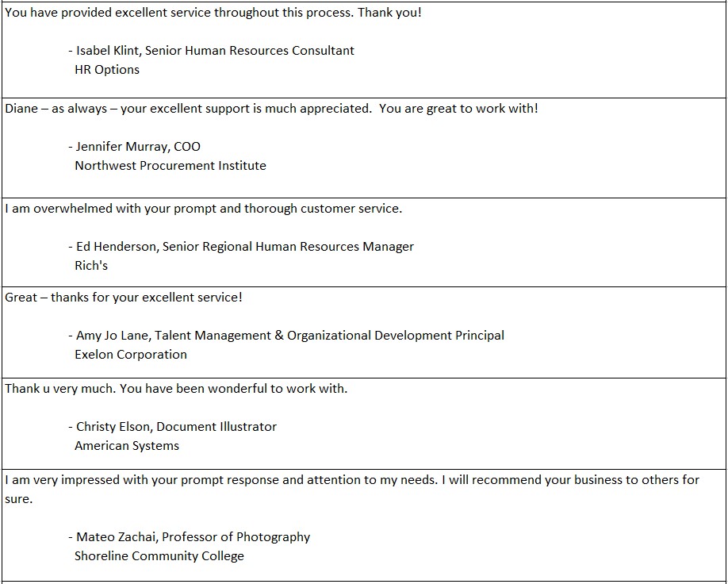Image resolution: width=728 pixels, height=584 pixels.
Task: Click 'Great – thanks for your excellent service!'
Action: 124,298
